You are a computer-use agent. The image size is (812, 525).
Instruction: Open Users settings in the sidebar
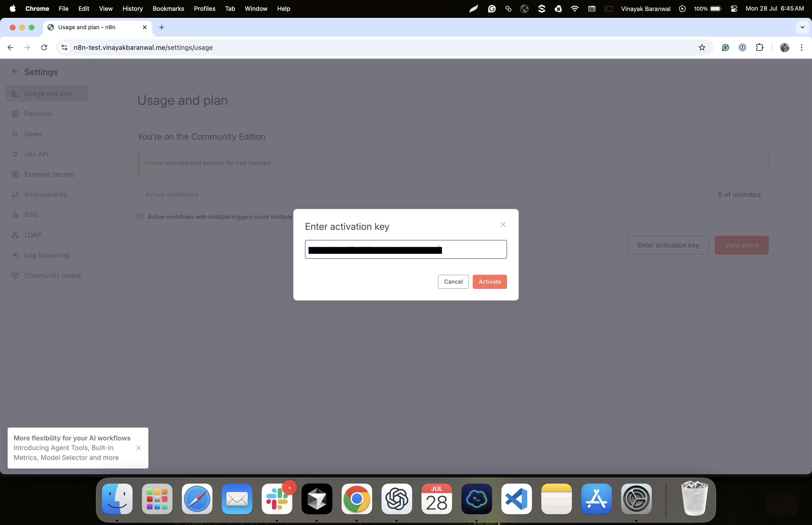33,134
